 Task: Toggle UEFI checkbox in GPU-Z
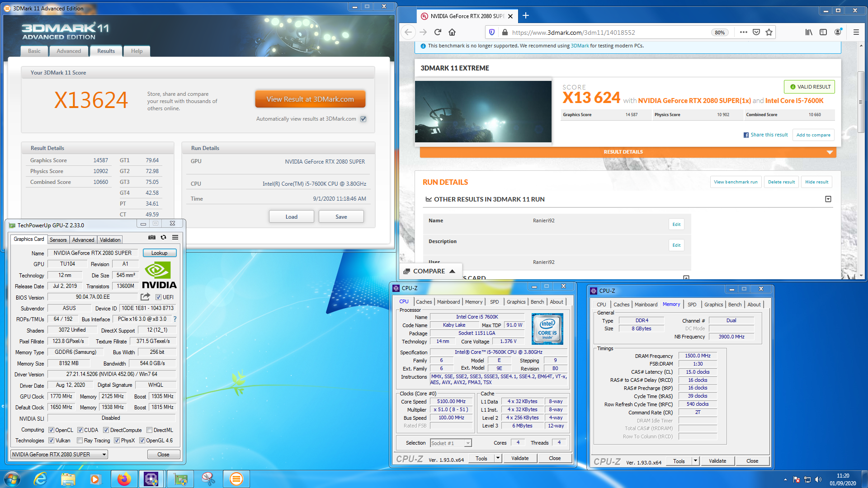coord(158,297)
